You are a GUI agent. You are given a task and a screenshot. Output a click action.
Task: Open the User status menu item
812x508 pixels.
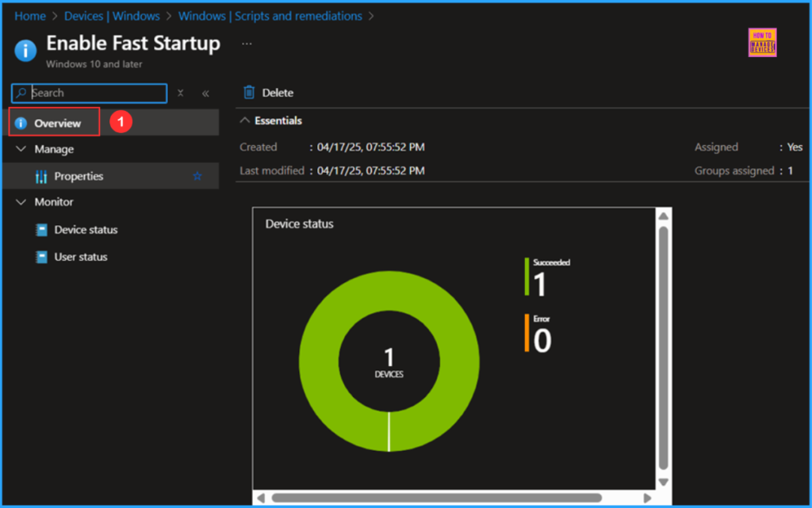pyautogui.click(x=81, y=257)
